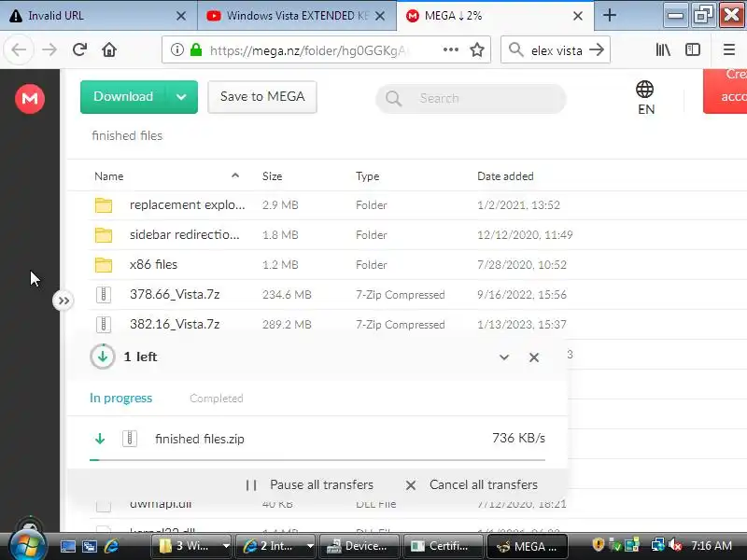Click the MEGA Search field
The image size is (747, 560).
471,99
